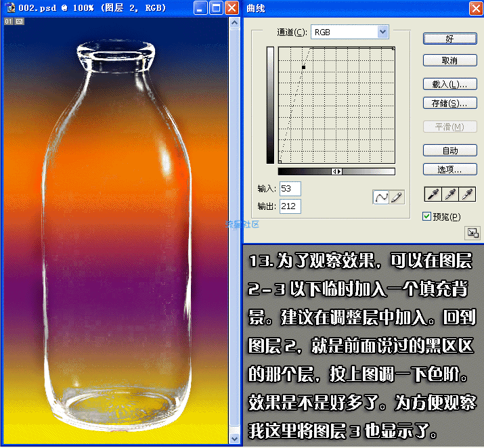The image size is (484, 448).
Task: Minimize the 002.psd document window
Action: pos(200,8)
